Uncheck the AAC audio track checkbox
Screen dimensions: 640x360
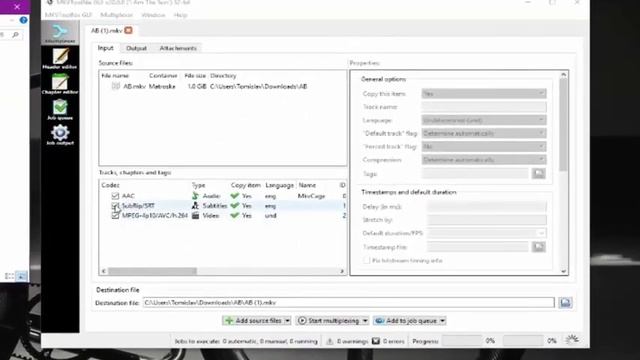point(115,196)
